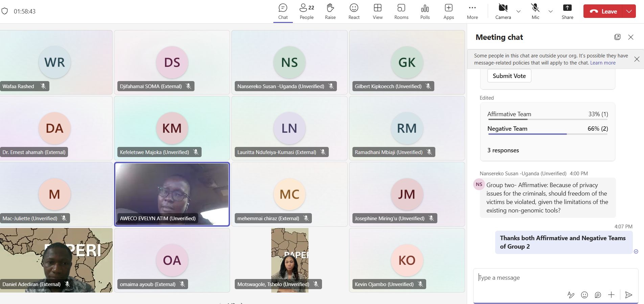Pop out the meeting chat window

tap(617, 37)
